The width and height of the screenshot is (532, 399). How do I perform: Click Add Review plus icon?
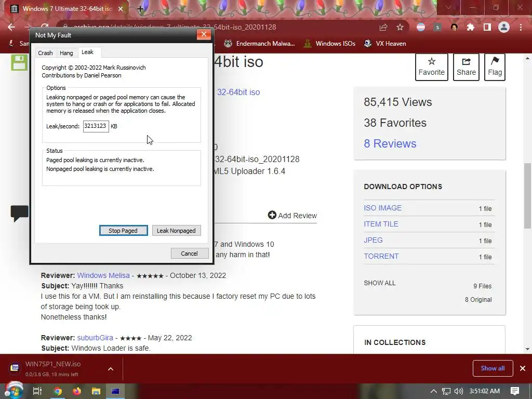[x=272, y=215]
